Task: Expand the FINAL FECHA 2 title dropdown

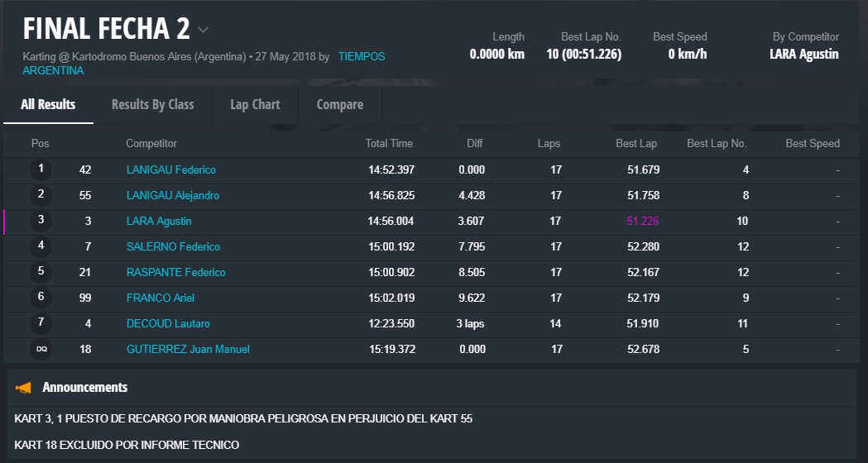Action: (x=204, y=31)
